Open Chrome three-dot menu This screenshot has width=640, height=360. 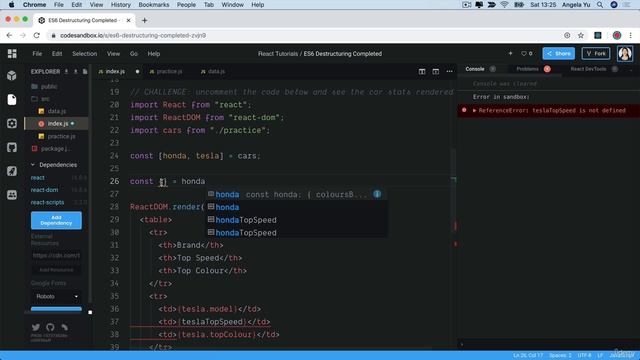pos(631,36)
